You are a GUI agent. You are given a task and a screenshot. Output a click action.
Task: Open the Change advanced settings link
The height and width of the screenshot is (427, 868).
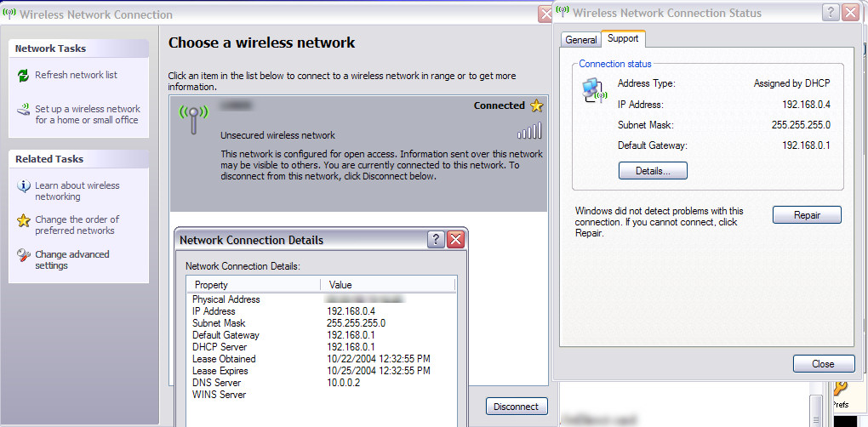(x=71, y=259)
